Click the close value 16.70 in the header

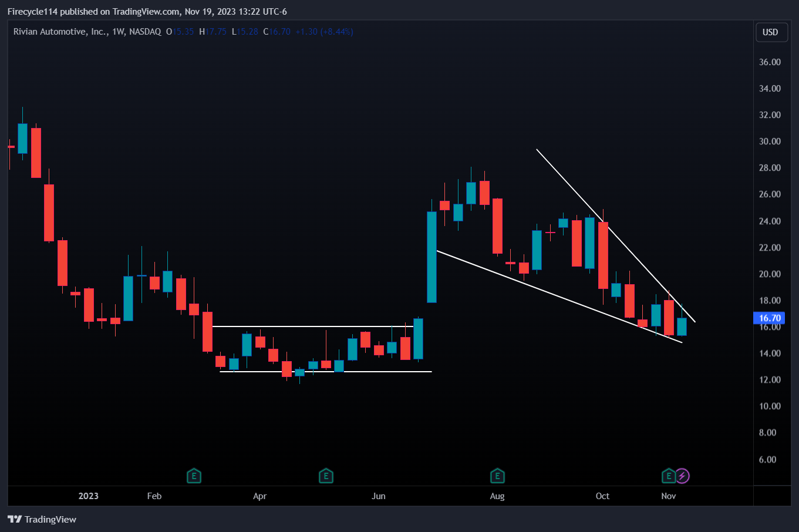279,32
